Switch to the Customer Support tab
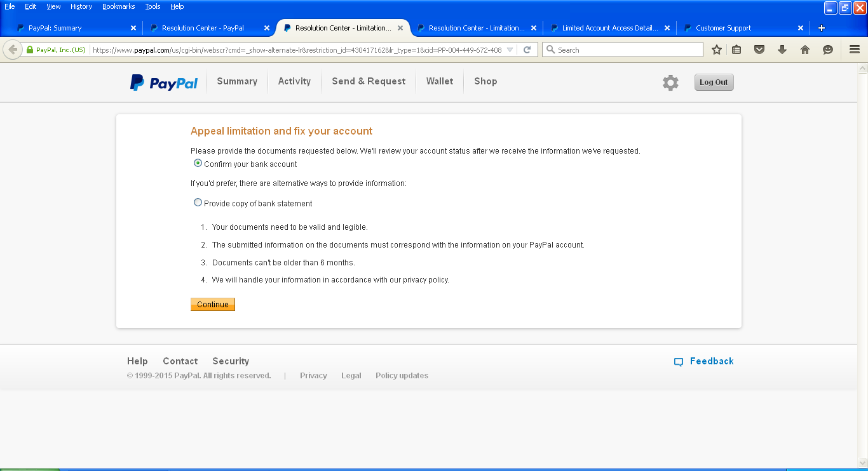The image size is (868, 471). (x=723, y=28)
